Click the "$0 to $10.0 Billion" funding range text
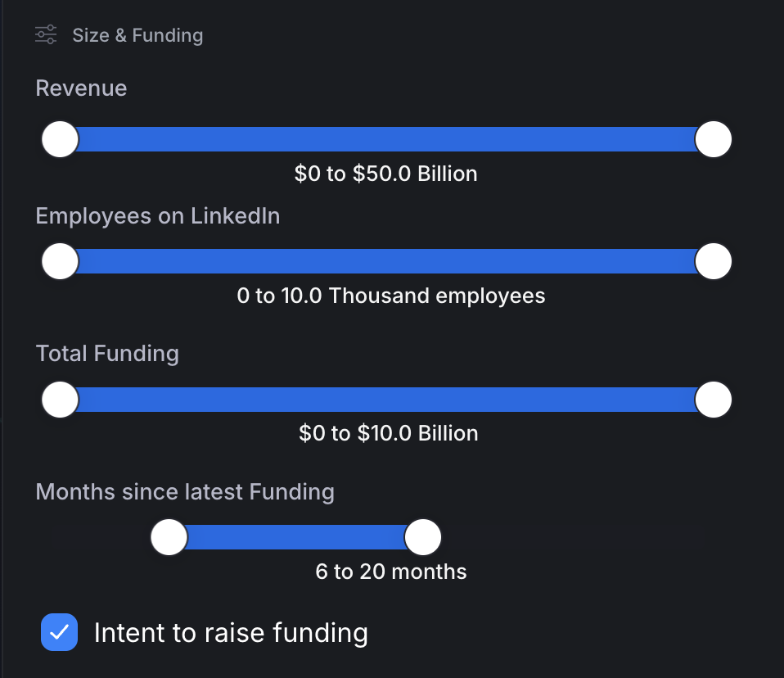The width and height of the screenshot is (784, 678). [389, 433]
